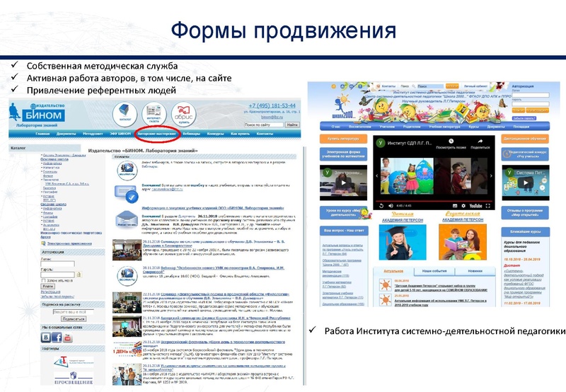
Task: Switch to the Наши события tab
Action: 433,271
